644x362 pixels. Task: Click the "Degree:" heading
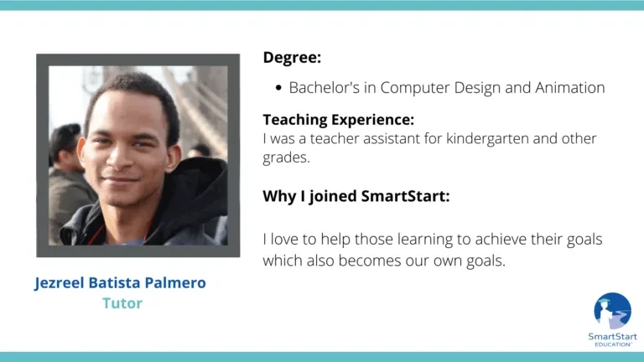pyautogui.click(x=292, y=58)
